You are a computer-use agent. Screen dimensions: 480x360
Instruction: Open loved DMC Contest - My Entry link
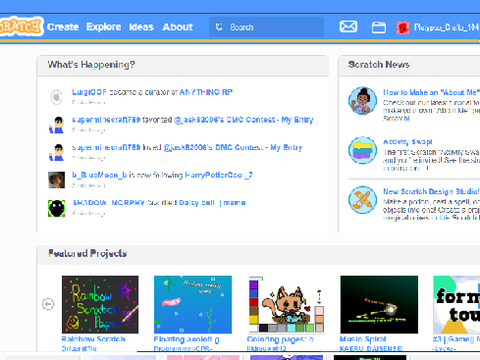(x=233, y=148)
